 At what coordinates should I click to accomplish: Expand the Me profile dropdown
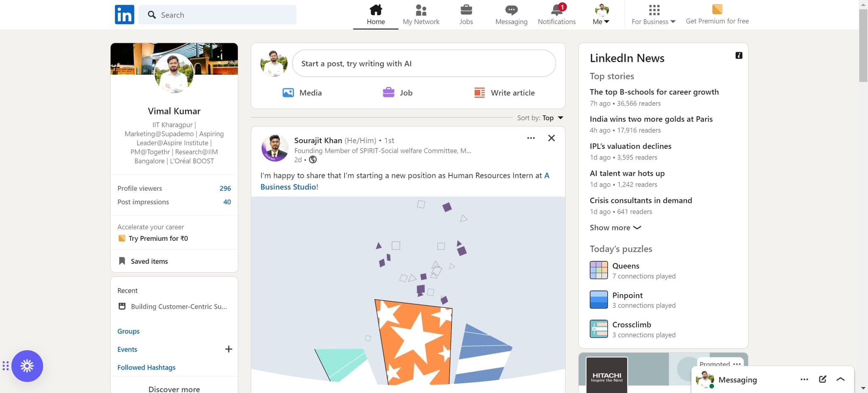coord(601,15)
